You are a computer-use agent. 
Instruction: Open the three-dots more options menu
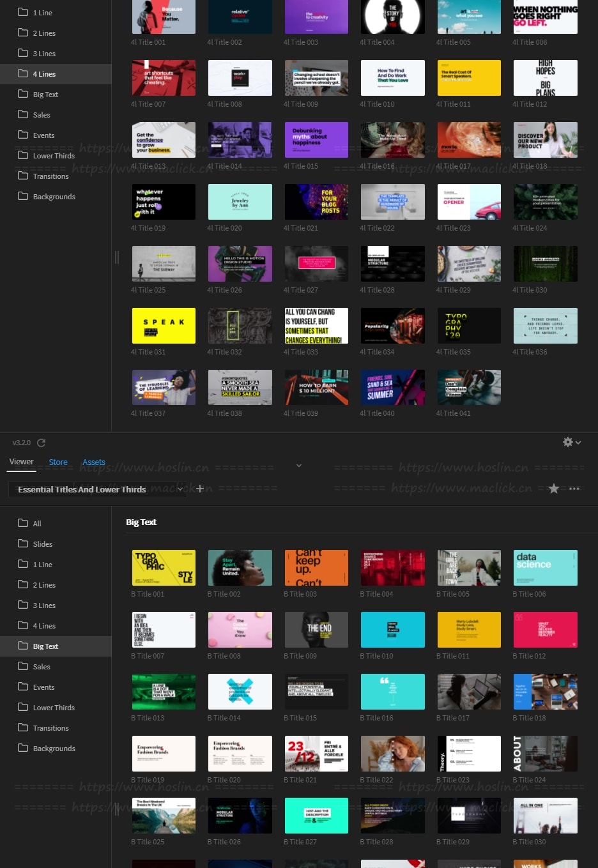(574, 489)
